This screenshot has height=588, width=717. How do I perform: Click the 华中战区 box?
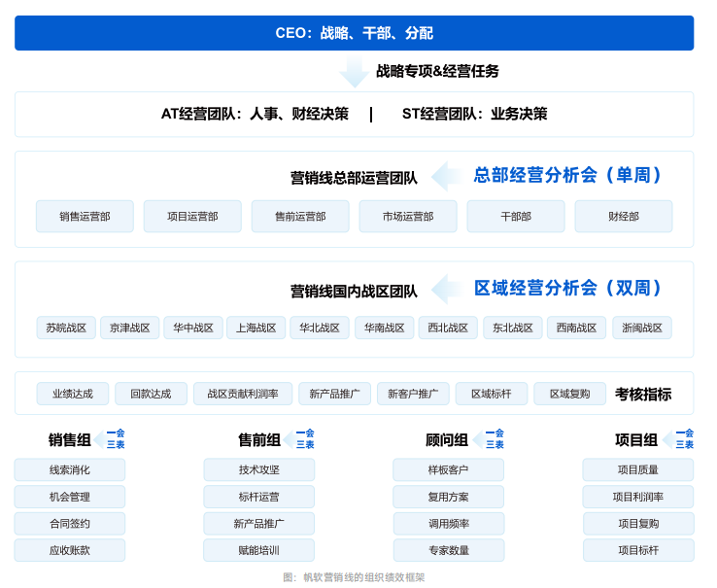[193, 328]
